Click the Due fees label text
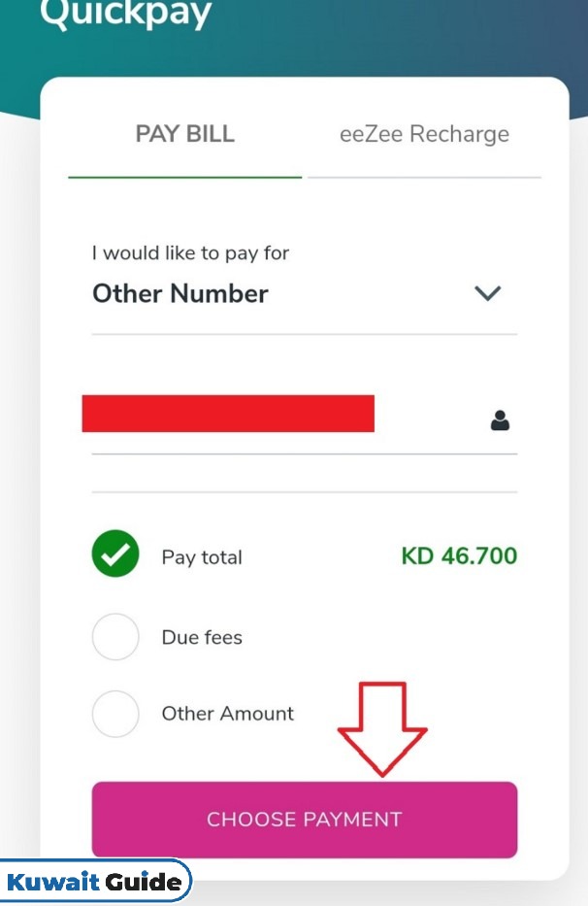The height and width of the screenshot is (906, 588). pyautogui.click(x=202, y=637)
